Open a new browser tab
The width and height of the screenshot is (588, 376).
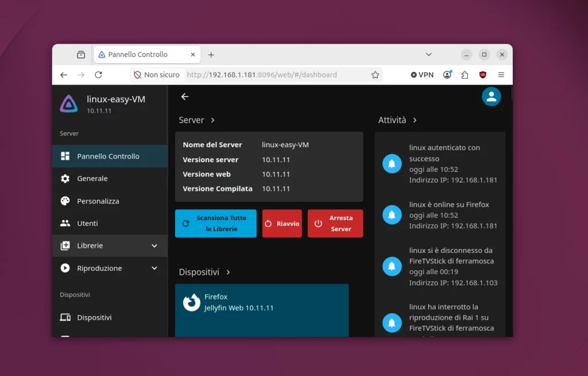point(211,55)
